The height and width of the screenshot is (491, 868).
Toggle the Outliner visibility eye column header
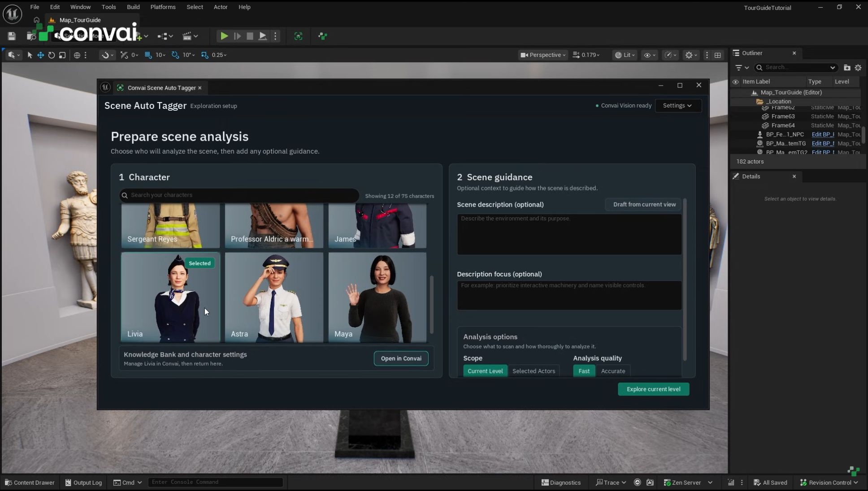[x=735, y=82]
